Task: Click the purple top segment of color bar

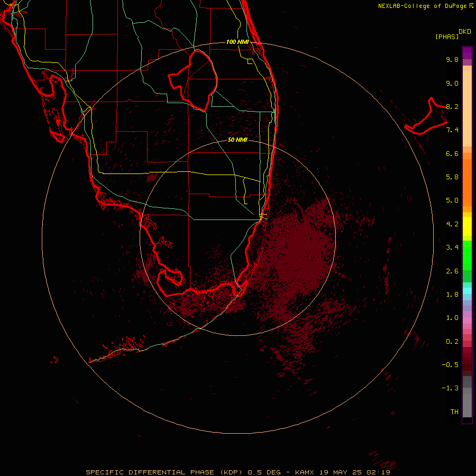Action: (x=467, y=53)
